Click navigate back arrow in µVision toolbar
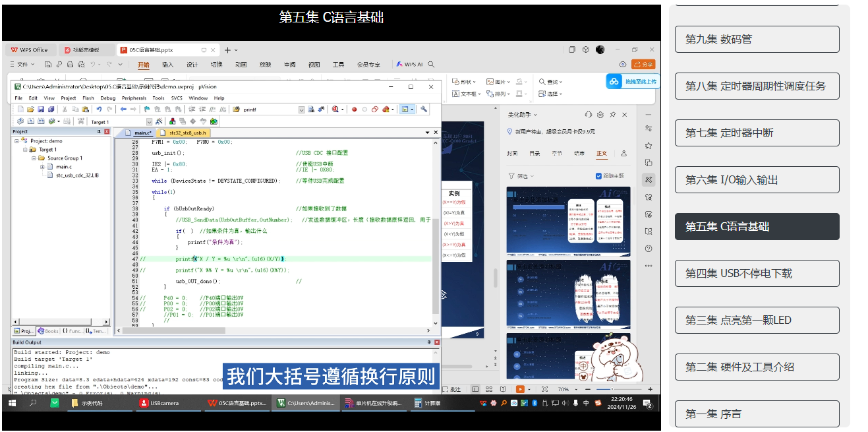The height and width of the screenshot is (432, 868). pos(123,109)
